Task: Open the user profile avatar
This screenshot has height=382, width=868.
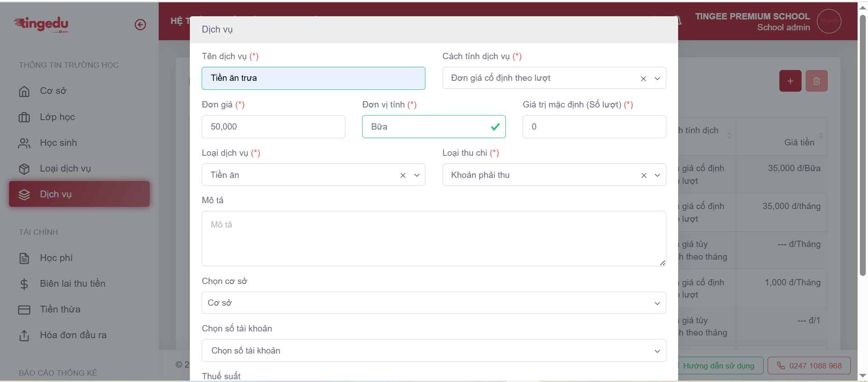Action: tap(829, 21)
